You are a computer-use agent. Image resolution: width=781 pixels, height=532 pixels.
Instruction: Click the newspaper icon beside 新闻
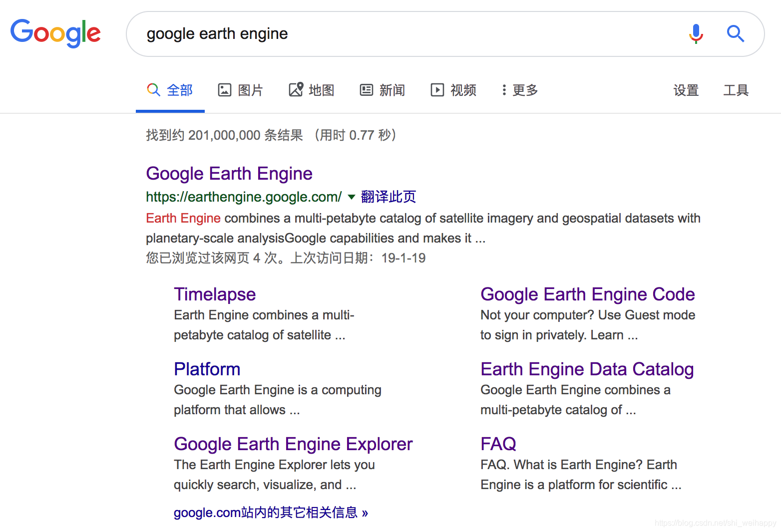[x=367, y=90]
